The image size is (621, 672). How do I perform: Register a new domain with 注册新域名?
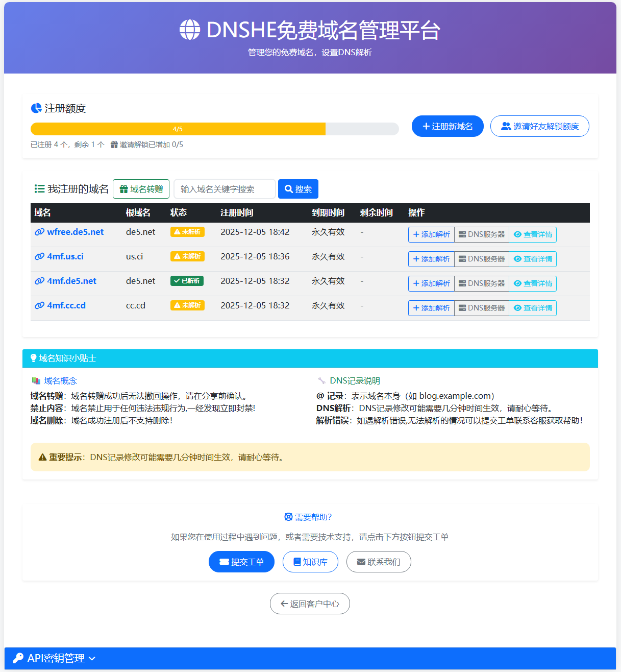coord(448,126)
